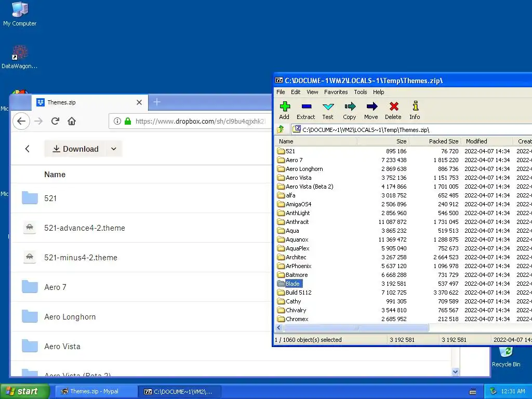The image size is (532, 399).
Task: Select the Aero Longhorn folder in 7-Zip
Action: pyautogui.click(x=304, y=169)
